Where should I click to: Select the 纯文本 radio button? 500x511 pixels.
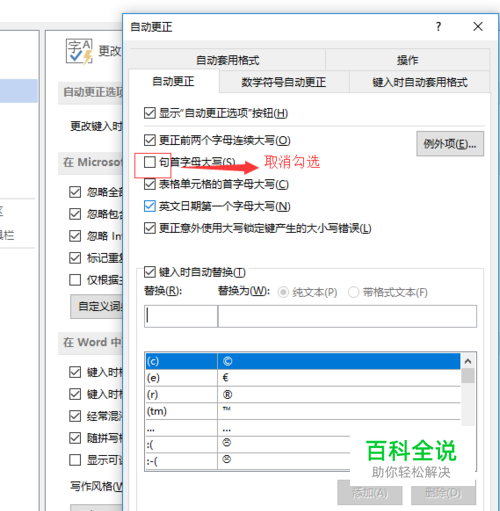click(x=283, y=292)
